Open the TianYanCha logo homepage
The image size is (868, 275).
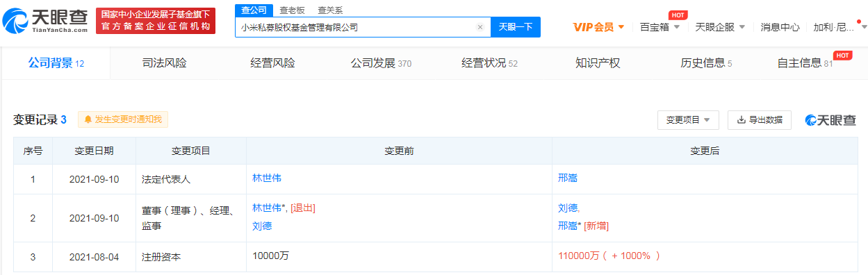pyautogui.click(x=46, y=22)
